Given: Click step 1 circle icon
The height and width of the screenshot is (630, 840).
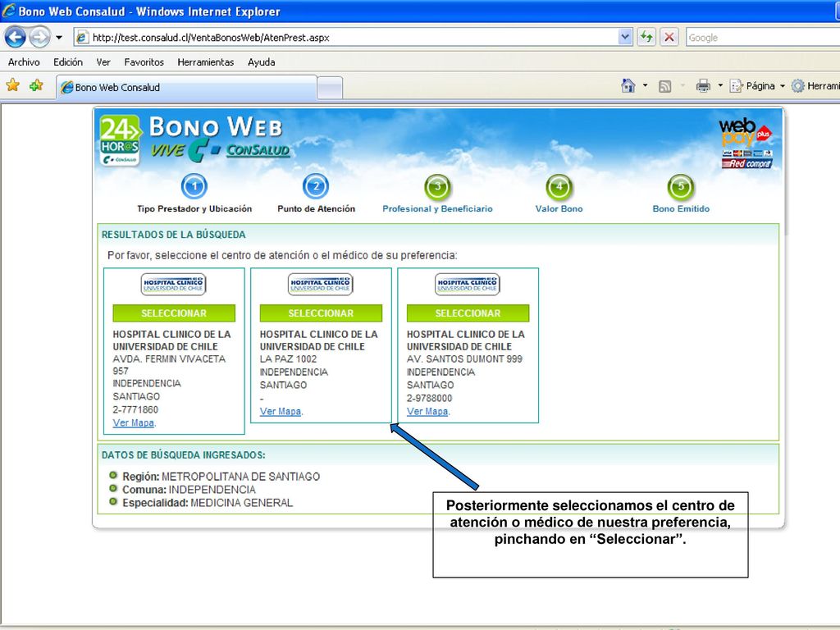Looking at the screenshot, I should [194, 186].
